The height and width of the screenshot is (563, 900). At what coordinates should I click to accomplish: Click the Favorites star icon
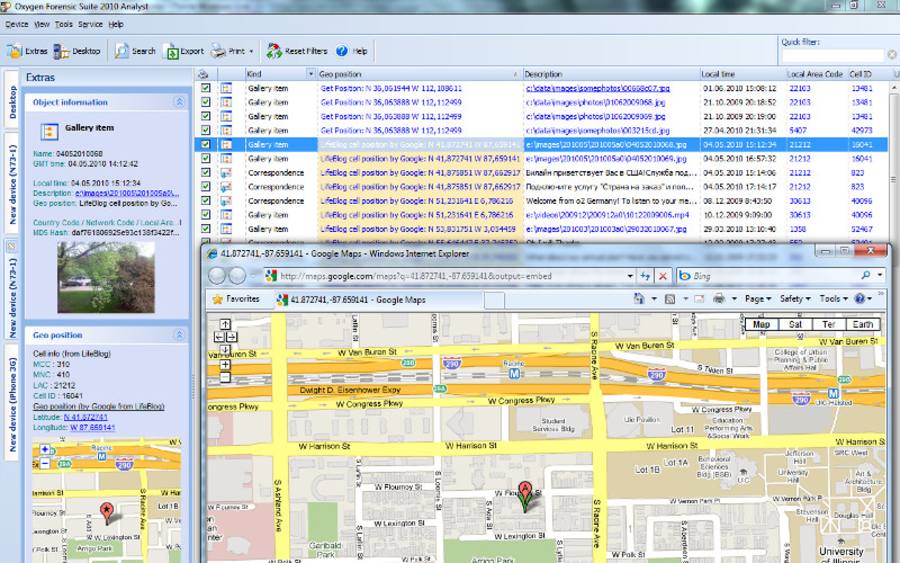click(218, 299)
